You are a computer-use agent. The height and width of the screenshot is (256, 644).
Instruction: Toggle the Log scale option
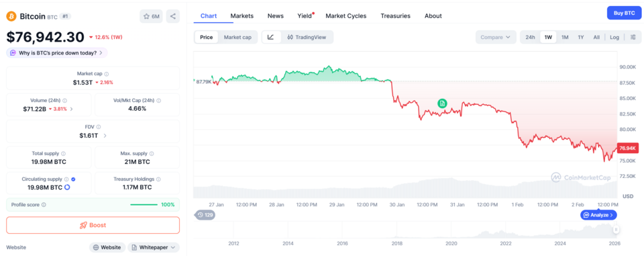pyautogui.click(x=614, y=37)
